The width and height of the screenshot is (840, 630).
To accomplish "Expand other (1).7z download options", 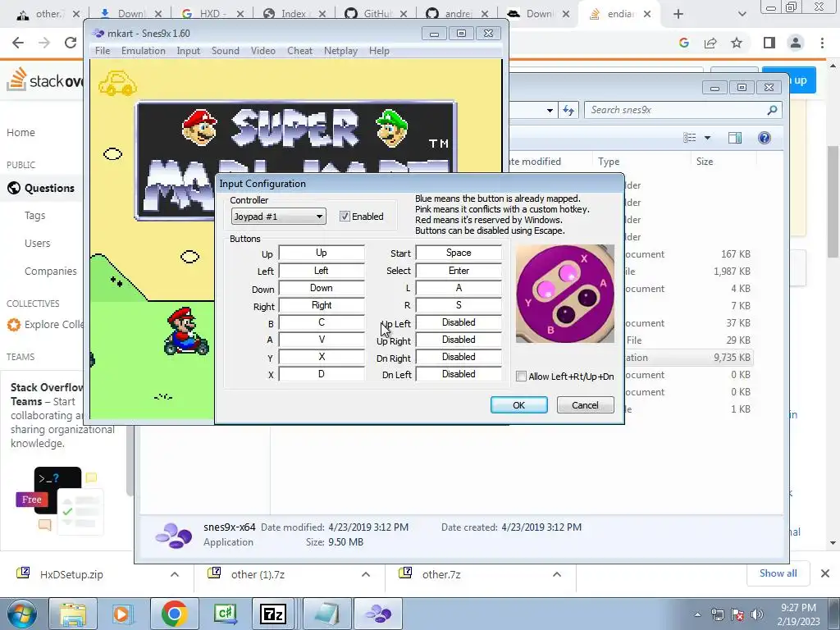I will click(x=366, y=574).
